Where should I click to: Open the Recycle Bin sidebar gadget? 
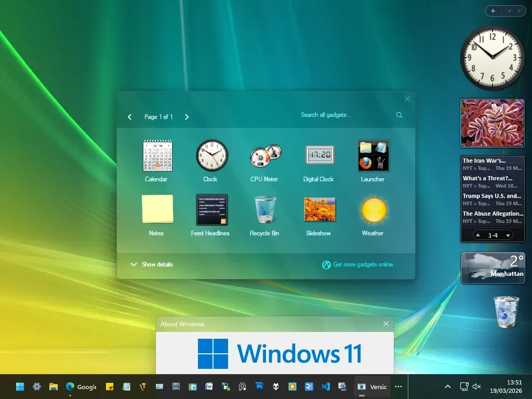(506, 312)
